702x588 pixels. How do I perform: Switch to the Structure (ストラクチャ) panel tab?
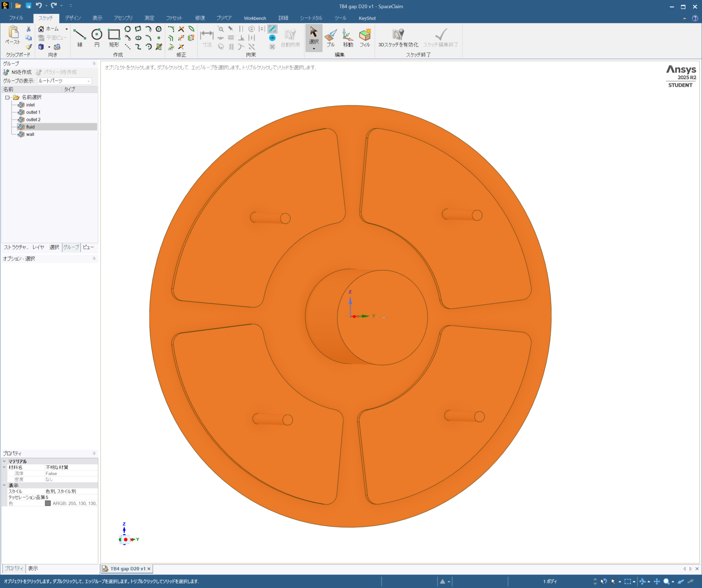pos(16,247)
